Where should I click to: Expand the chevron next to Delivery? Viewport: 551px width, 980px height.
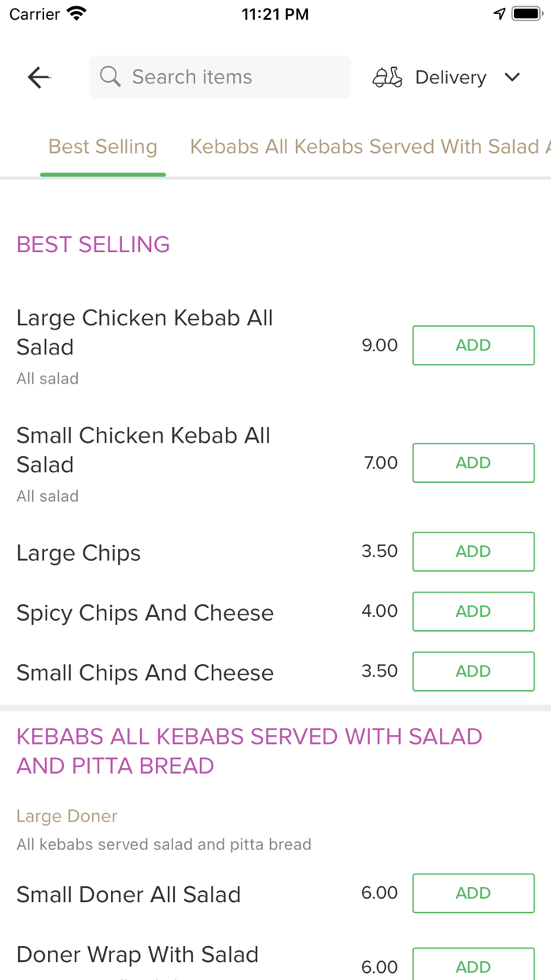(512, 77)
